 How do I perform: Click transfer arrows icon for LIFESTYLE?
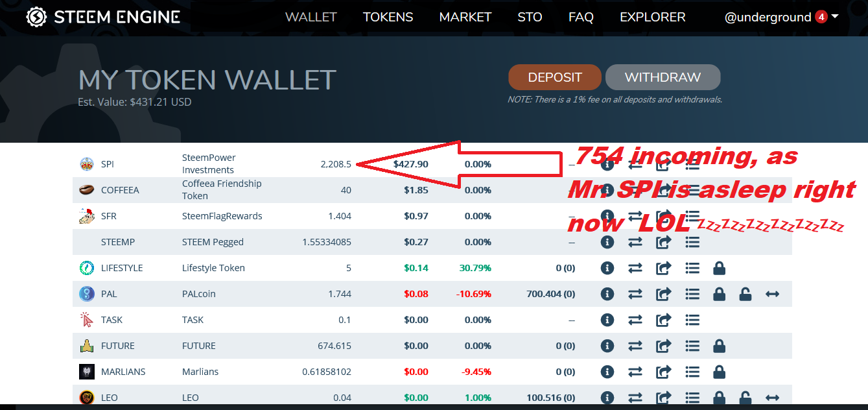(x=635, y=268)
